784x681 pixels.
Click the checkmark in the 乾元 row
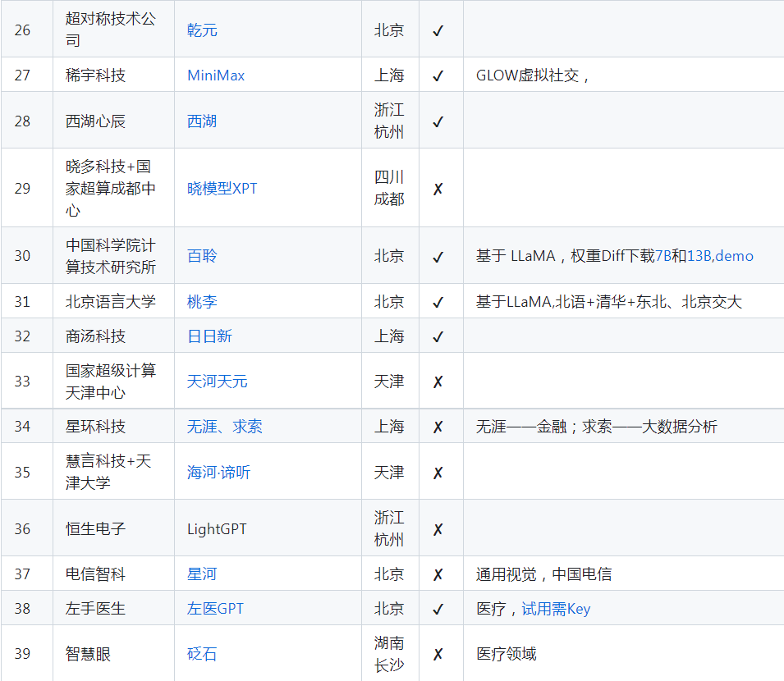click(x=438, y=31)
